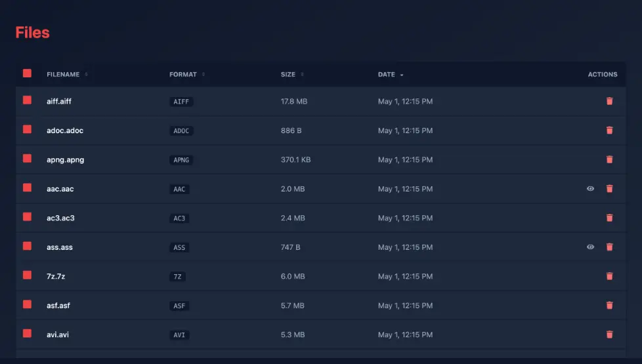Click trash icon for apng.apng
Image resolution: width=642 pixels, height=364 pixels.
[x=609, y=159]
